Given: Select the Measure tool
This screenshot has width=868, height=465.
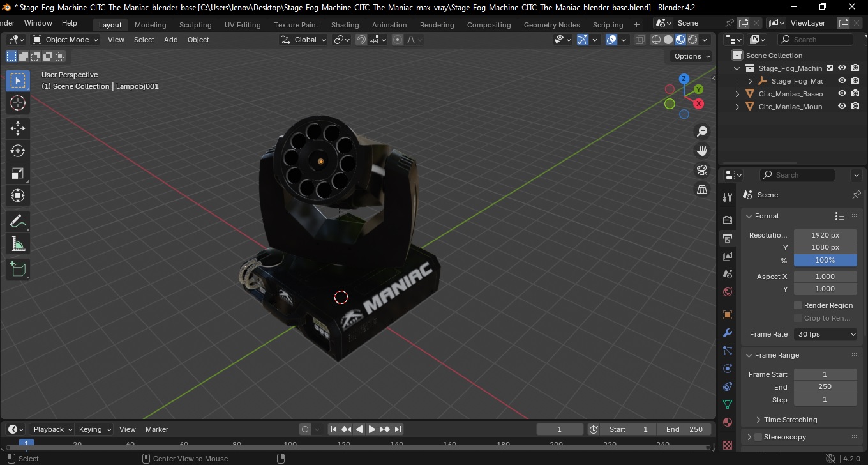Looking at the screenshot, I should coord(18,244).
